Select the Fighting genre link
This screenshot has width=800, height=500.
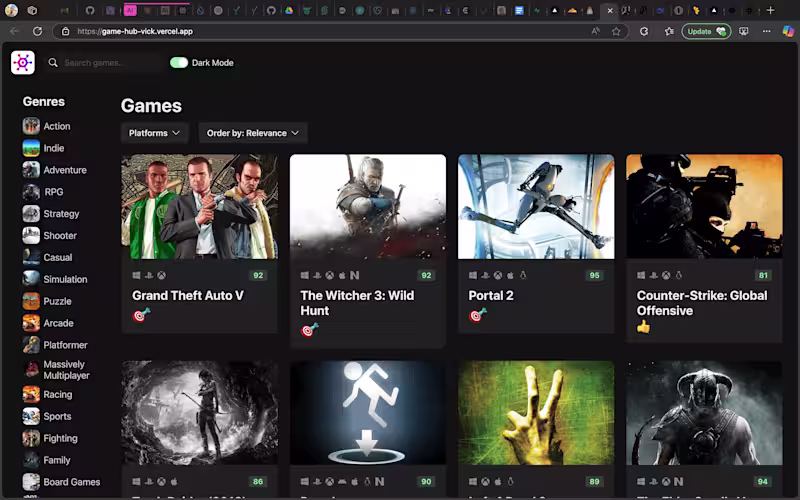click(60, 438)
